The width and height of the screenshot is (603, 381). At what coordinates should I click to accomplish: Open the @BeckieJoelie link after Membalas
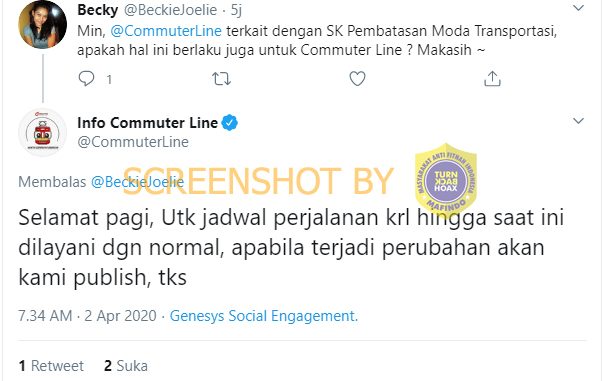pos(137,182)
